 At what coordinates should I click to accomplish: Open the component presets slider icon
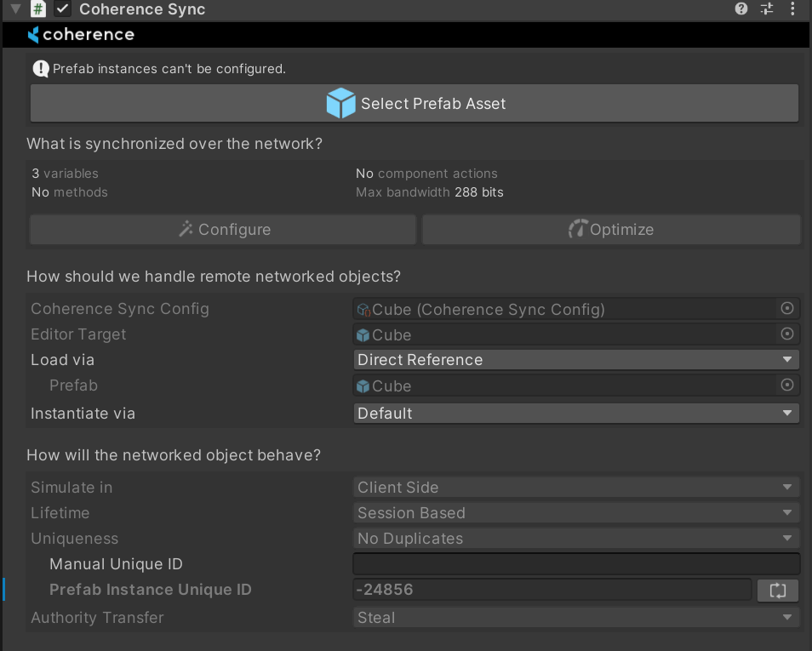point(767,9)
